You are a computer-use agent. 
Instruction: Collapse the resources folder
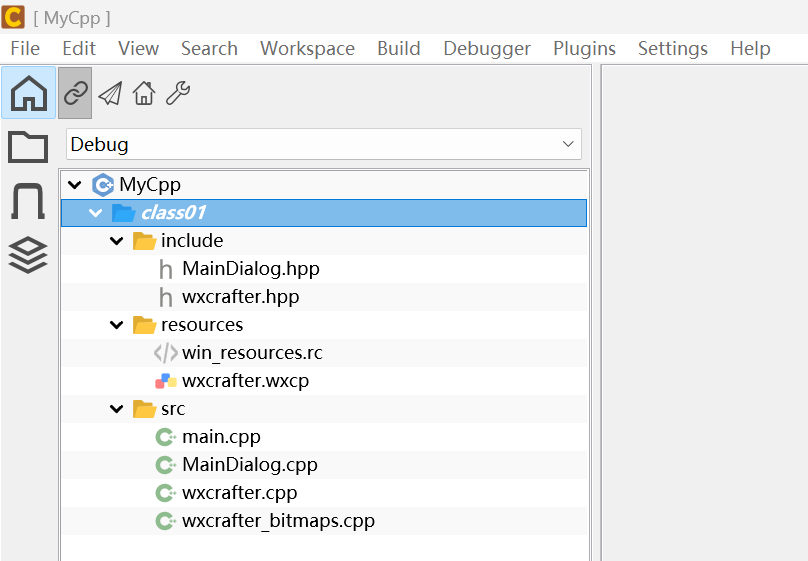pos(117,325)
